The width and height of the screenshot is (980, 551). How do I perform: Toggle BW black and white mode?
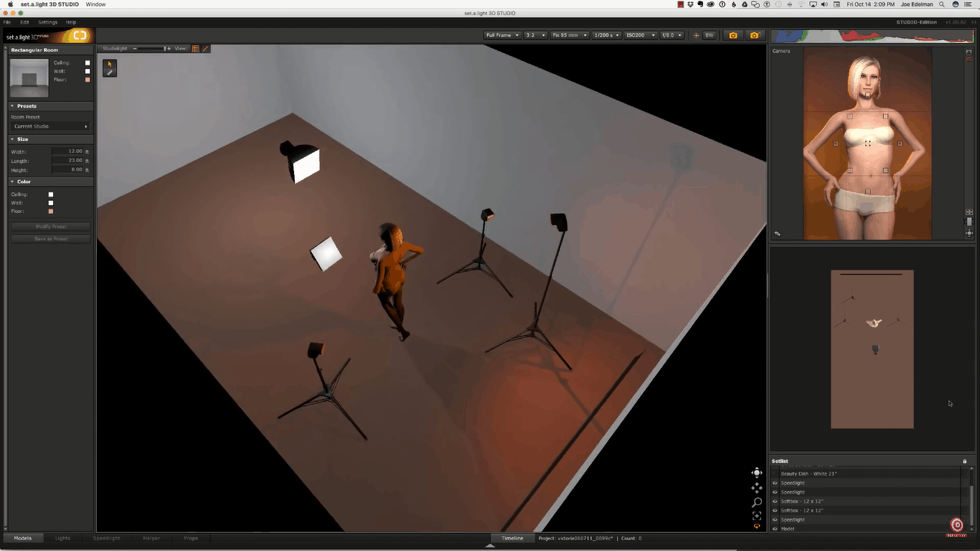[x=710, y=35]
